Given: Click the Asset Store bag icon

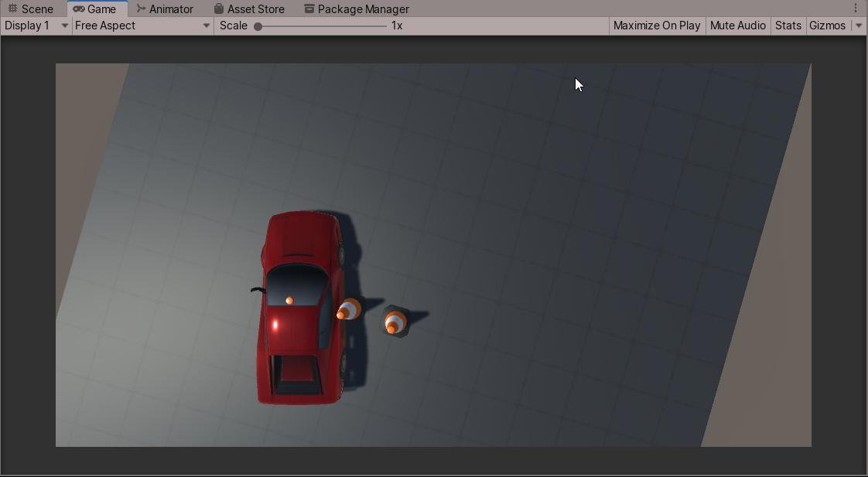Looking at the screenshot, I should tap(219, 9).
